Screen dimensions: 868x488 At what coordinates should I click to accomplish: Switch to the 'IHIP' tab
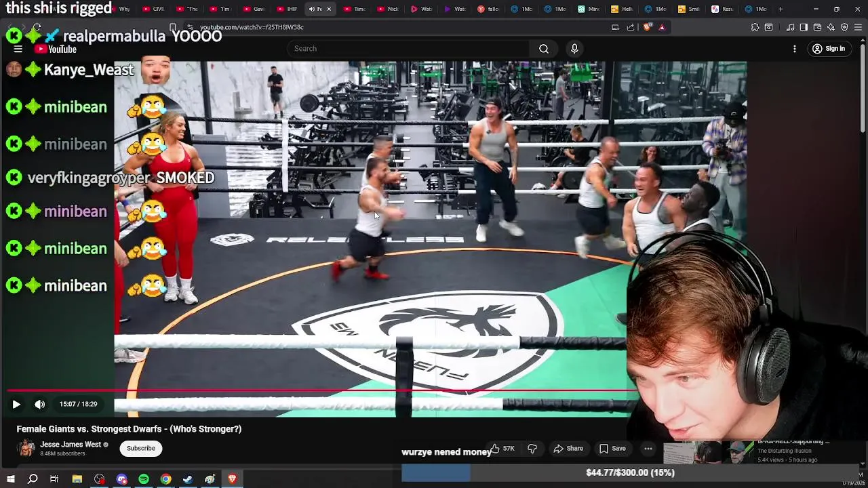click(288, 9)
